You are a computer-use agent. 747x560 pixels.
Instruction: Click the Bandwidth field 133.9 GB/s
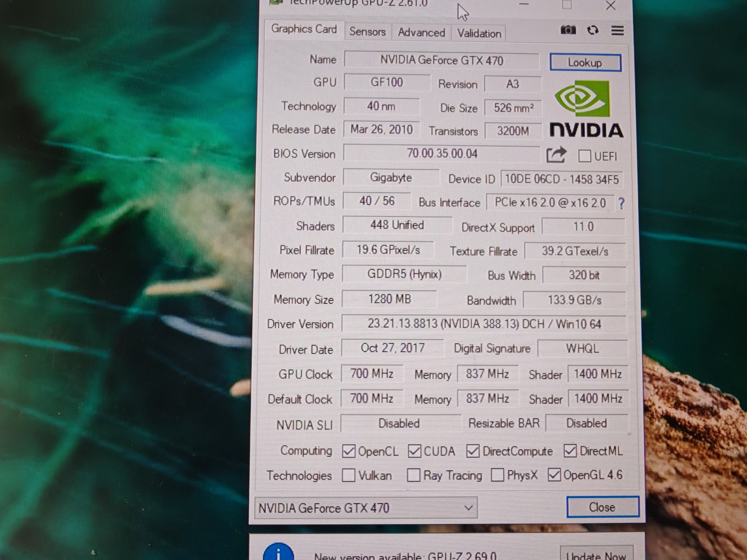575,300
